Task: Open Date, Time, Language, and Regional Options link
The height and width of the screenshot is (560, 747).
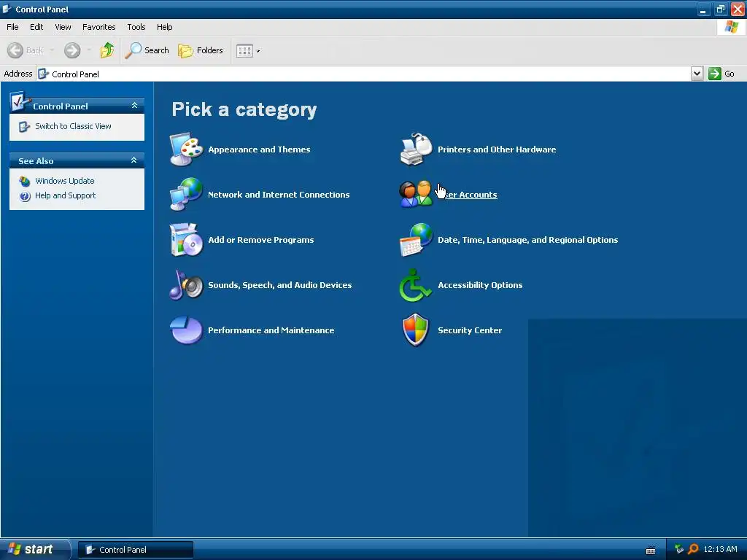Action: tap(528, 240)
